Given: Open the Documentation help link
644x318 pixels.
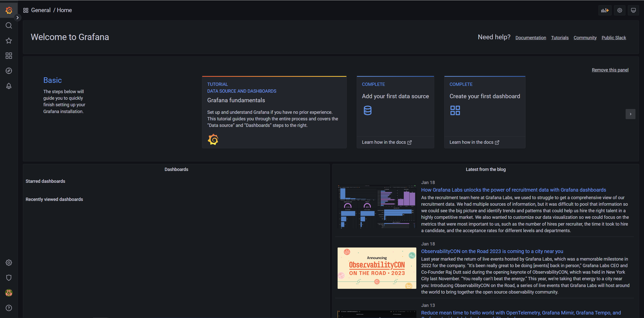Looking at the screenshot, I should pyautogui.click(x=531, y=38).
